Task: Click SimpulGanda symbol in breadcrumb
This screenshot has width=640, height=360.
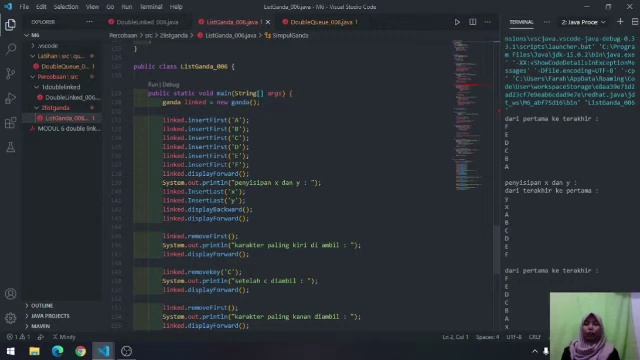Action: 290,36
